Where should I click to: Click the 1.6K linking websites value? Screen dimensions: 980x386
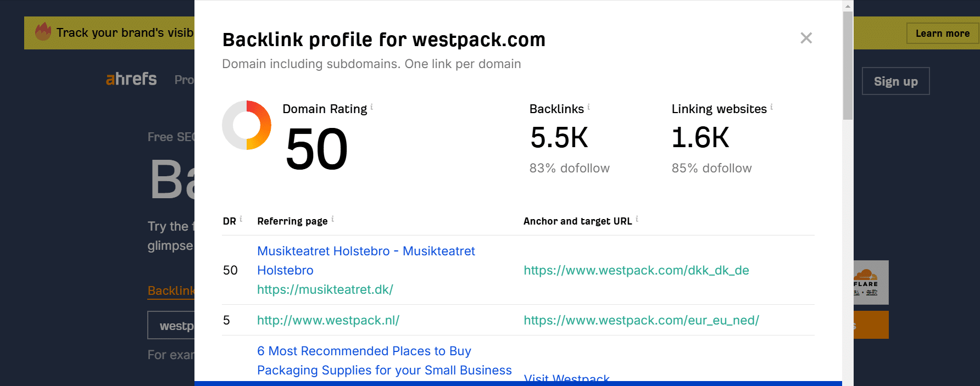[x=700, y=137]
